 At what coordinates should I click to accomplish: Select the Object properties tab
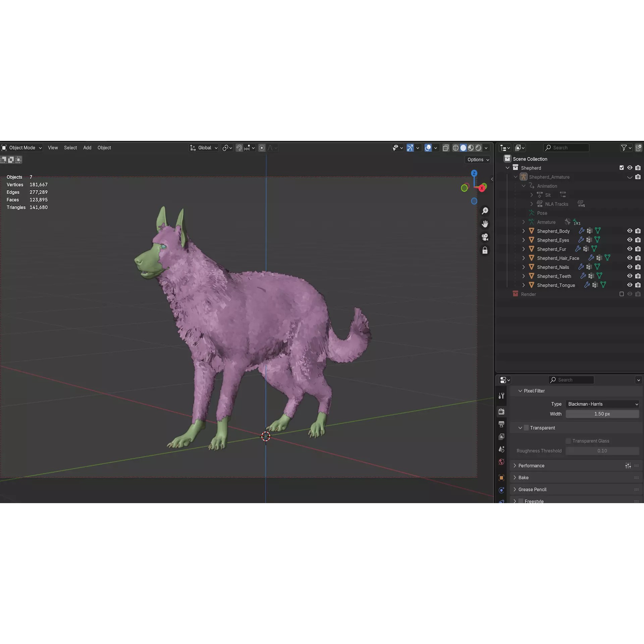pyautogui.click(x=501, y=478)
